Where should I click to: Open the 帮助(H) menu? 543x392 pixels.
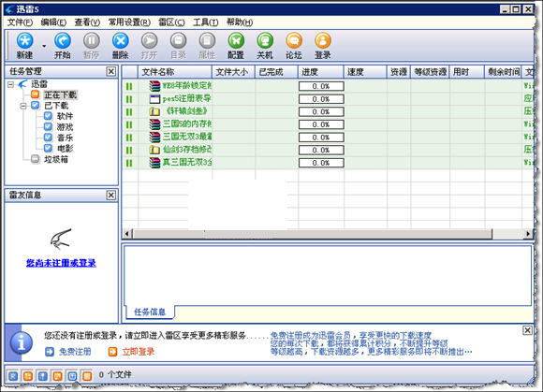click(x=240, y=22)
